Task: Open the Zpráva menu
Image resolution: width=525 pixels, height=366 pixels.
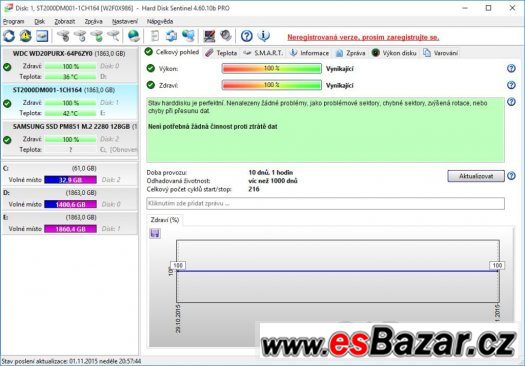Action: pyautogui.click(x=93, y=21)
